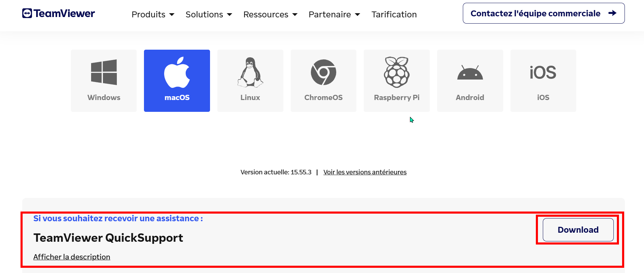
Task: Open the Ressources dropdown
Action: (x=270, y=15)
